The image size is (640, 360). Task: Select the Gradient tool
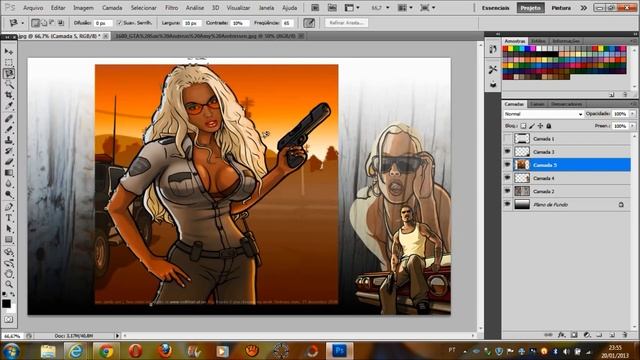pyautogui.click(x=9, y=173)
